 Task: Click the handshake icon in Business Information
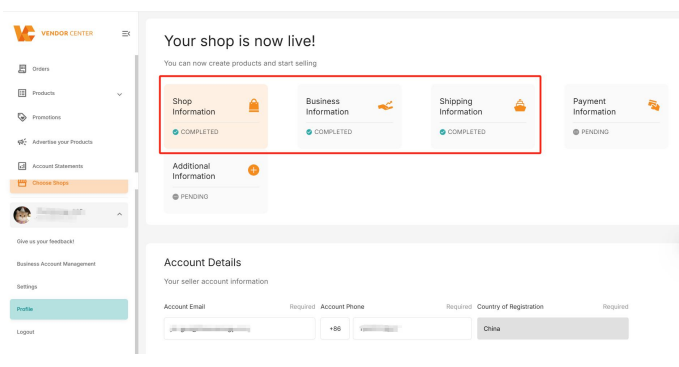(x=385, y=106)
